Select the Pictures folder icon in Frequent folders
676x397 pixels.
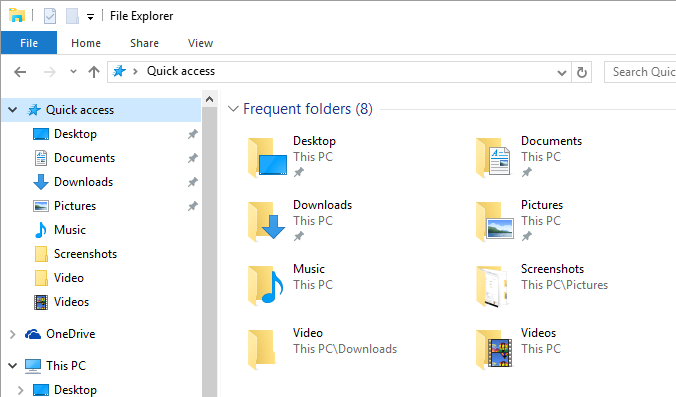(x=495, y=221)
